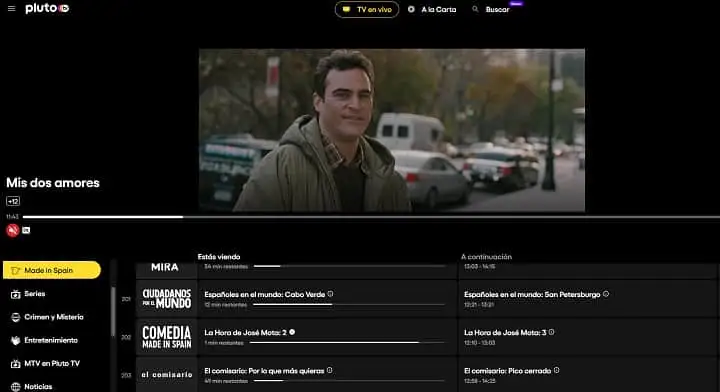Show info for José Mota: 2
Screen dimensions: 720x392
pos(292,332)
